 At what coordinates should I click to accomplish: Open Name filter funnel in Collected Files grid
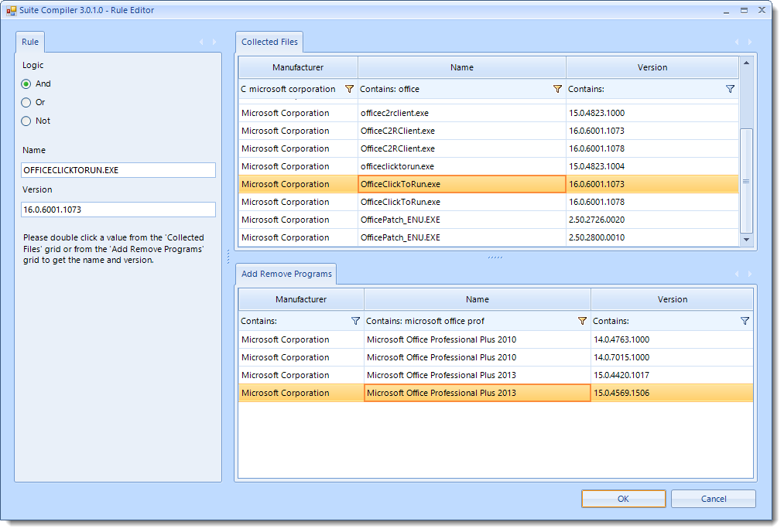click(x=557, y=89)
